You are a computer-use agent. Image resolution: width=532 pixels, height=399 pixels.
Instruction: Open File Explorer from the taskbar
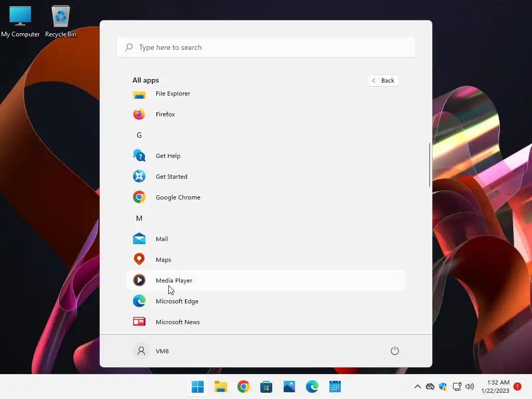click(x=220, y=387)
